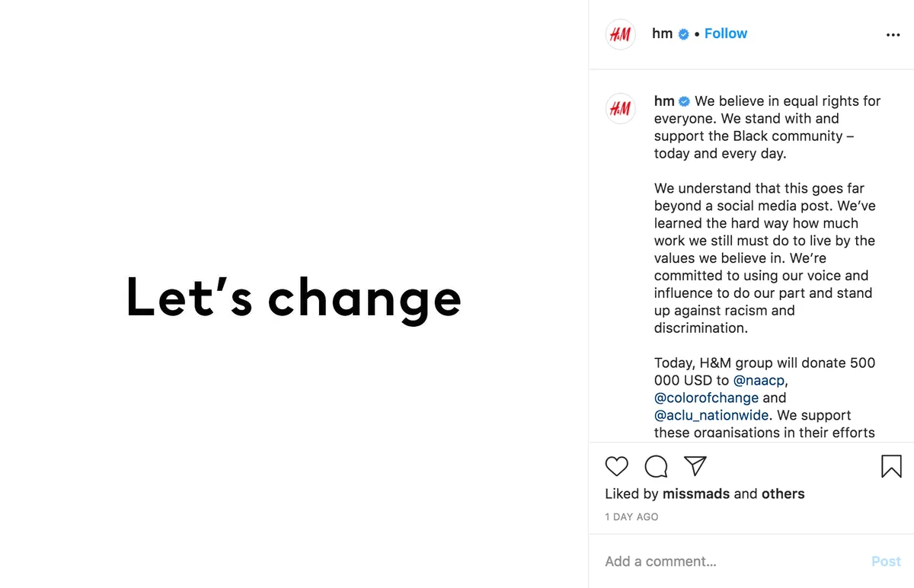This screenshot has width=914, height=588.
Task: Click the 1 DAY AGO timestamp
Action: pos(631,516)
